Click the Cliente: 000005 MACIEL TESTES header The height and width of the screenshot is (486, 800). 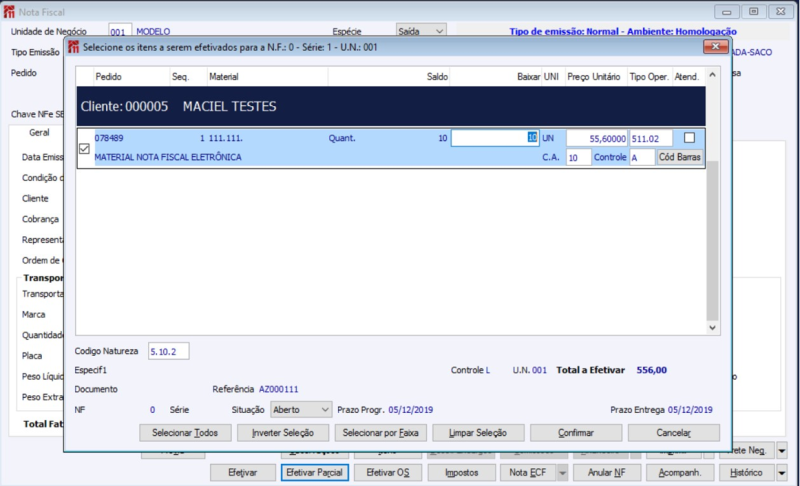point(391,106)
